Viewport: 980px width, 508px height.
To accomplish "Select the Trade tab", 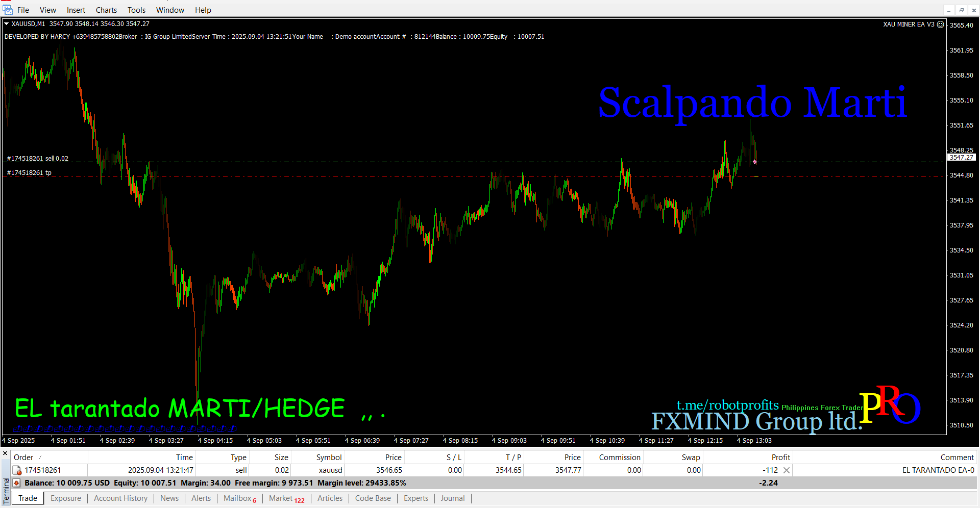I will [28, 498].
